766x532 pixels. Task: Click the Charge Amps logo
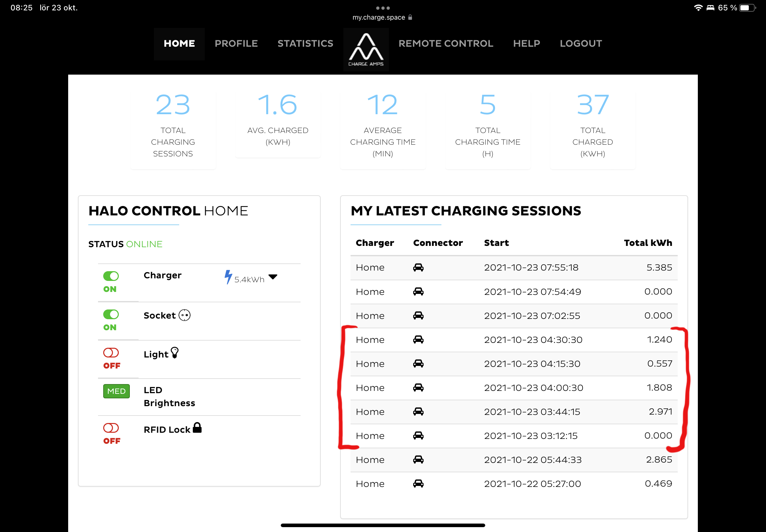[x=366, y=49]
